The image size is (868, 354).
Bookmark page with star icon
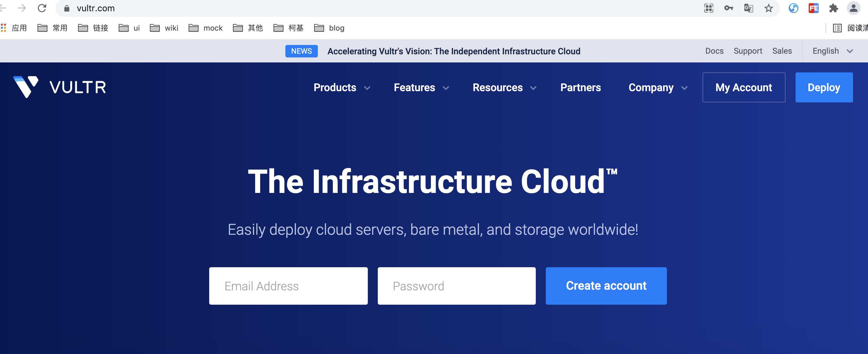click(769, 8)
